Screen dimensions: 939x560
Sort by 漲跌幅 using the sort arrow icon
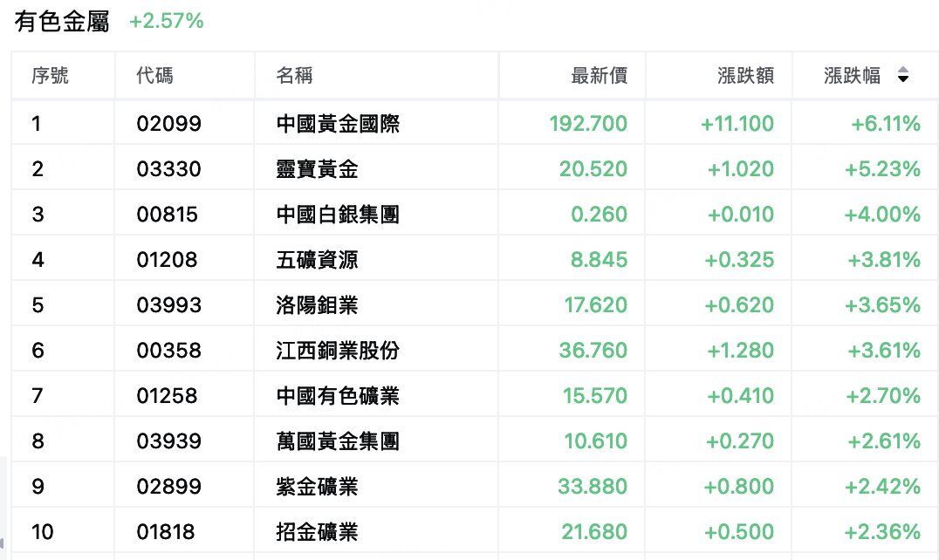(x=903, y=75)
